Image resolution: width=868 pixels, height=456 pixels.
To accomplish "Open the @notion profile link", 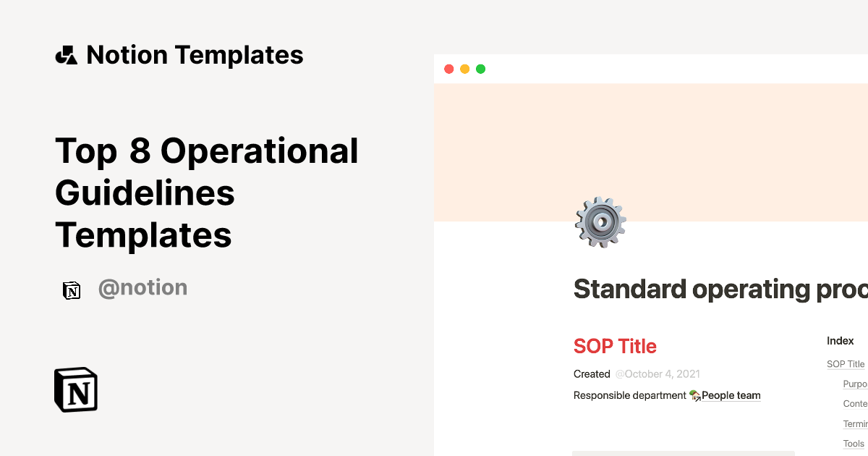I will [x=142, y=288].
